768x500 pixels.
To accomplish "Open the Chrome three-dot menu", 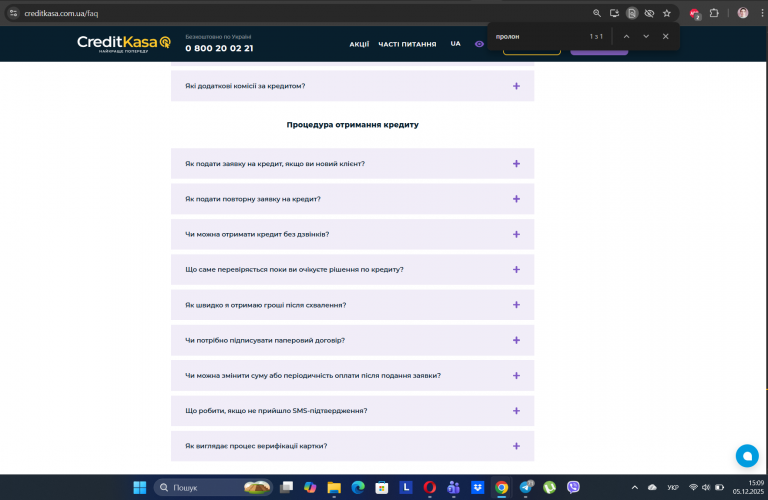I will pyautogui.click(x=762, y=13).
